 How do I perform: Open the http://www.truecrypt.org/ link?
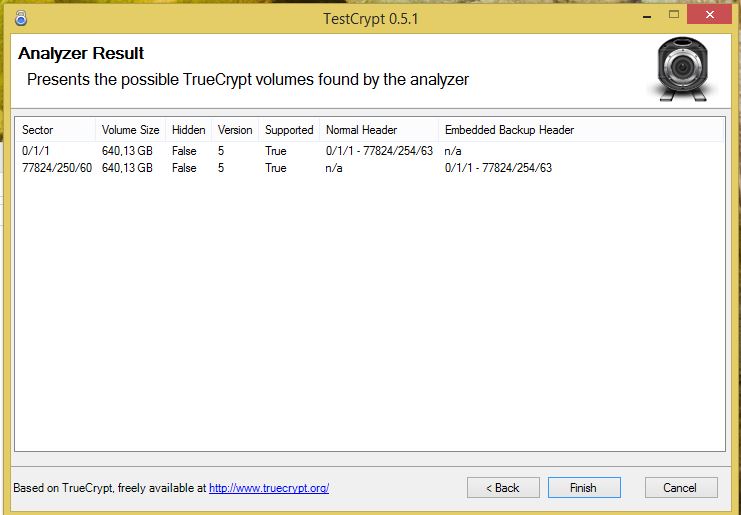coord(269,488)
